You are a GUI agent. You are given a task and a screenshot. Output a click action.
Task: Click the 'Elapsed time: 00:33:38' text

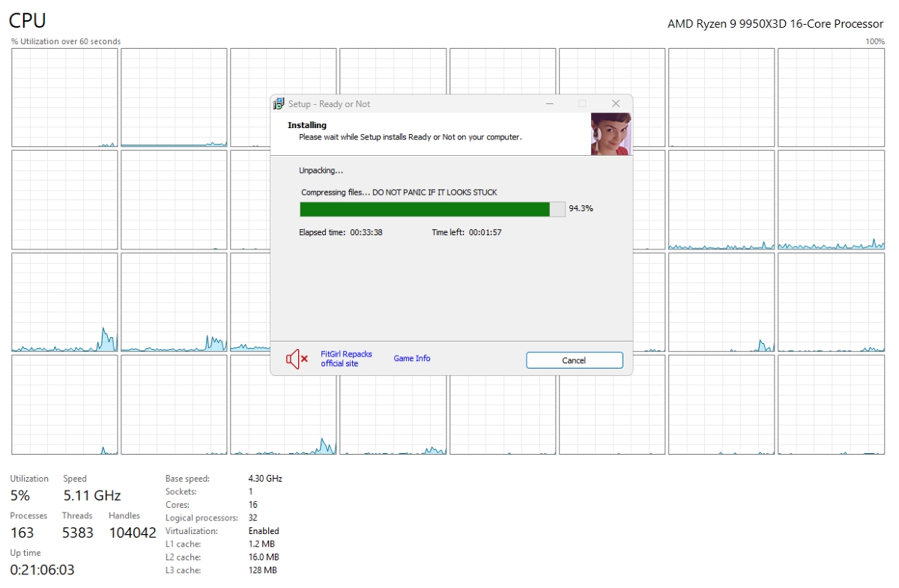(341, 232)
